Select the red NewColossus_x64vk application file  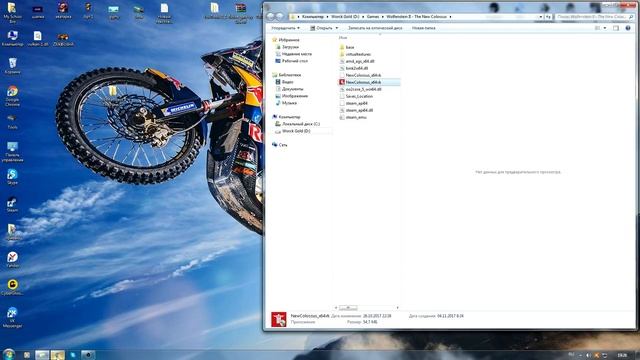click(363, 82)
